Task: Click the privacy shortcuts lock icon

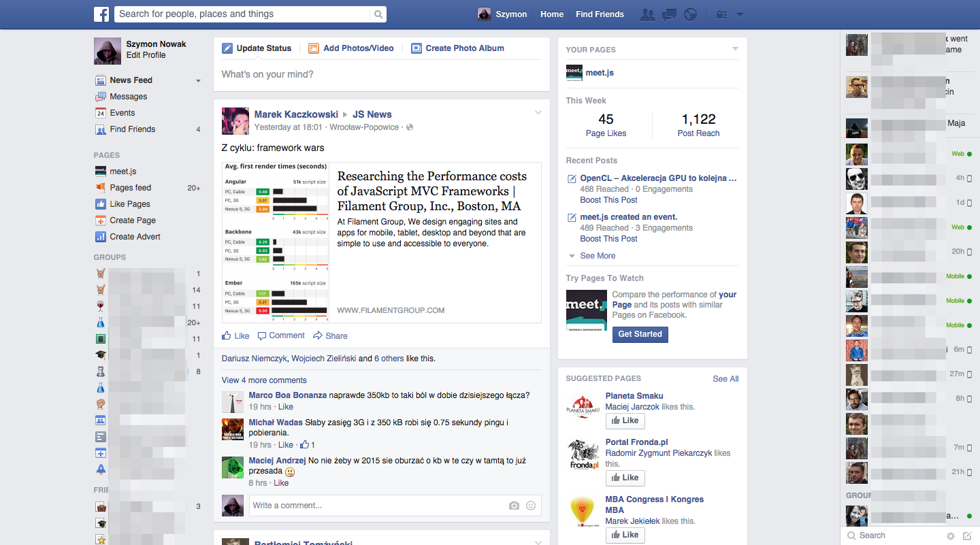Action: (x=722, y=14)
